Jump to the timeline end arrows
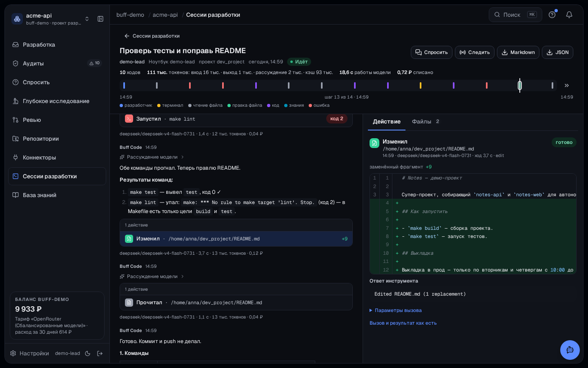Viewport: 588px width, 368px height. pyautogui.click(x=567, y=85)
